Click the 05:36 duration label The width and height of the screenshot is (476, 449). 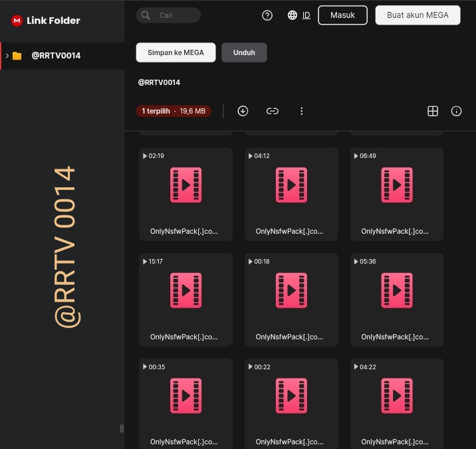[368, 262]
